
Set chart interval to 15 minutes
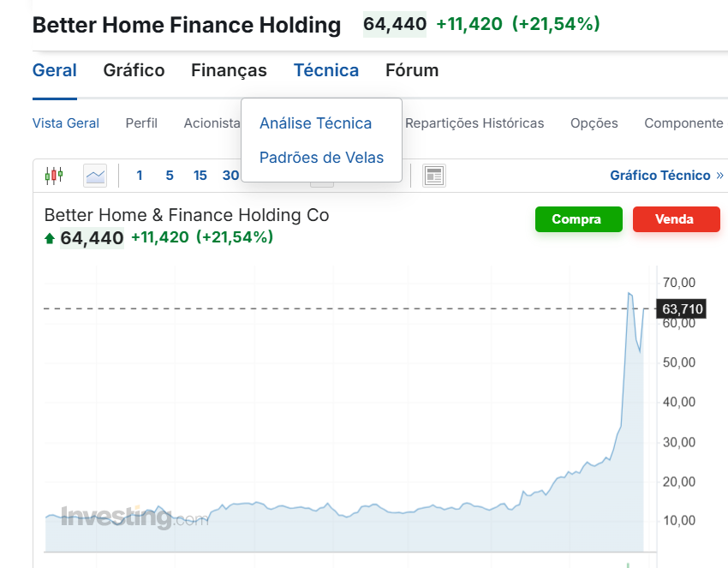[x=200, y=176]
